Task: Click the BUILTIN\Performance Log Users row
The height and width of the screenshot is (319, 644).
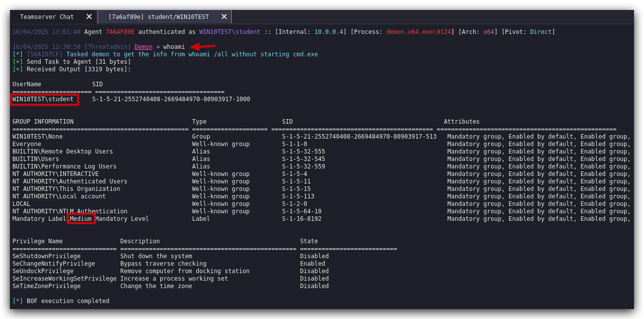Action: click(x=321, y=166)
